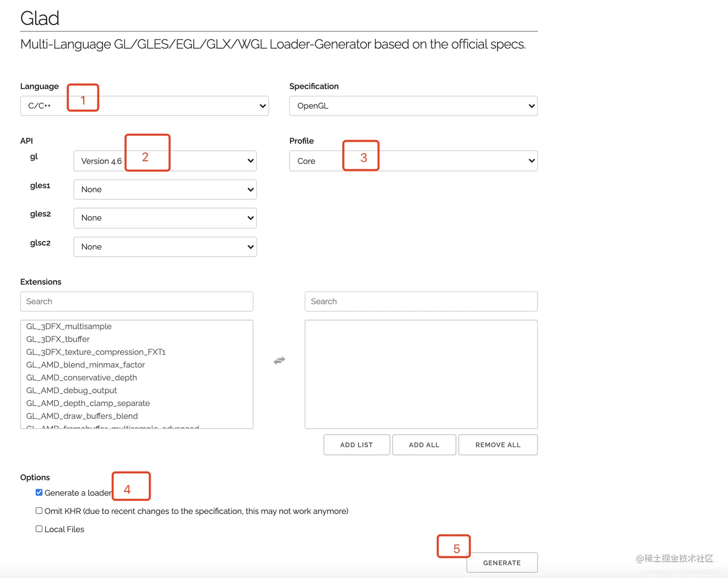Open the gl API version dropdown
The width and height of the screenshot is (728, 578).
click(165, 161)
